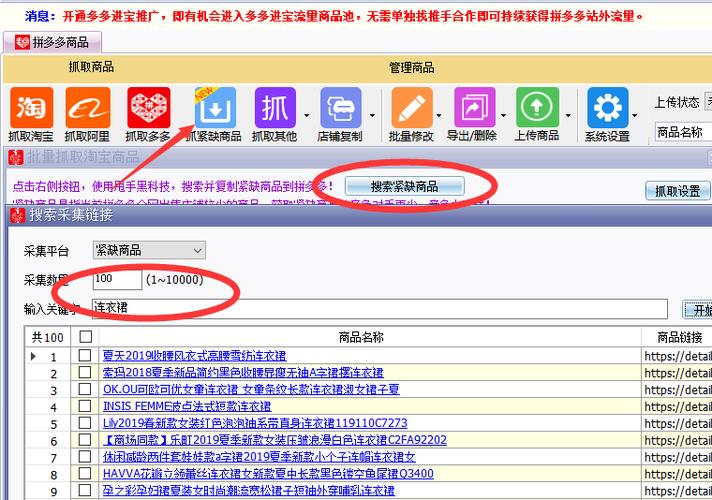The height and width of the screenshot is (500, 712).
Task: Launch the 抓紧缺商品 tool with NEW badge
Action: tap(213, 108)
